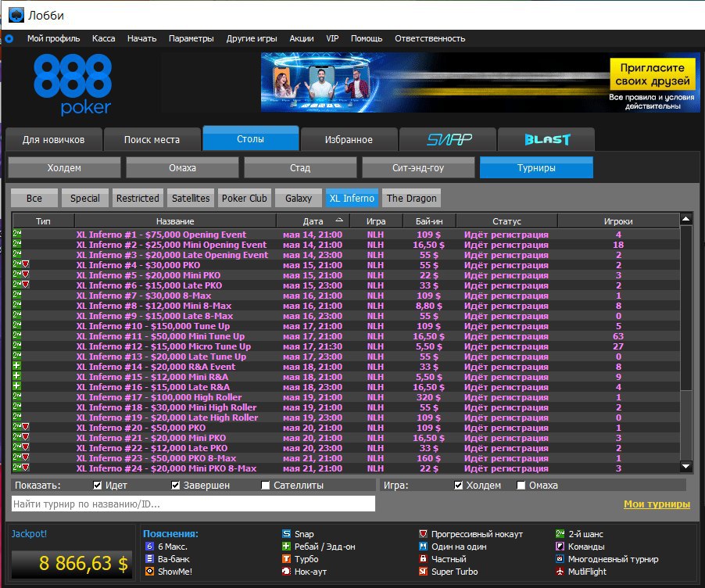Click the Многодневный турнир legend icon
This screenshot has width=705, height=588.
click(560, 559)
